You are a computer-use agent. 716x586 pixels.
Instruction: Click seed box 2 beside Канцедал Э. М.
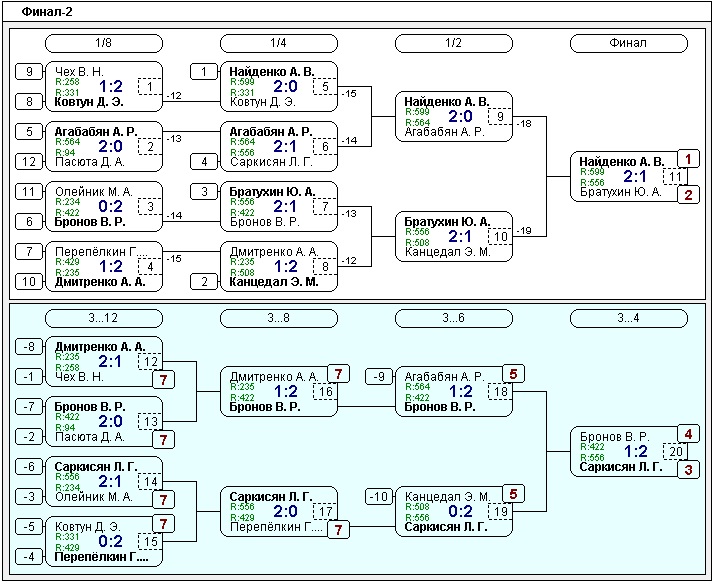coord(204,281)
